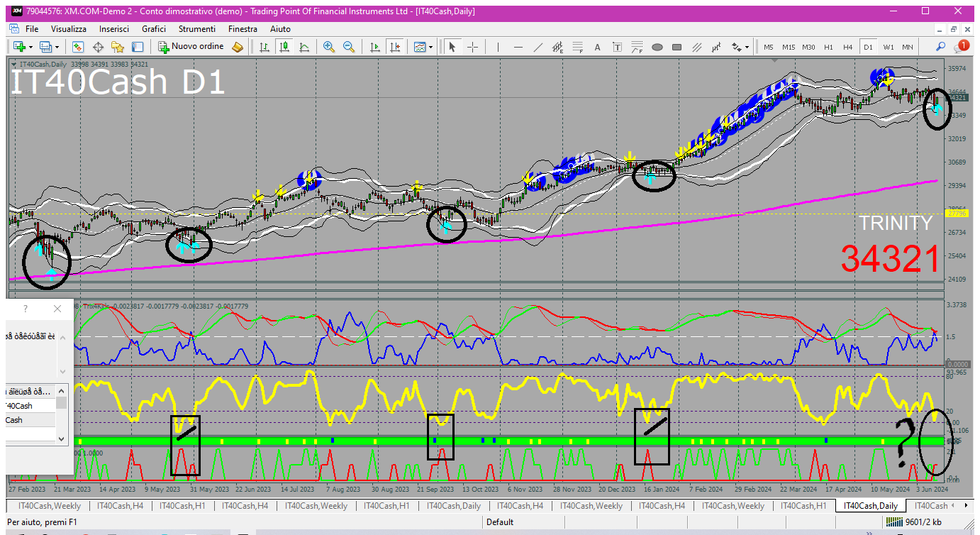Set timeframe to H4
980x535 pixels.
pyautogui.click(x=848, y=47)
